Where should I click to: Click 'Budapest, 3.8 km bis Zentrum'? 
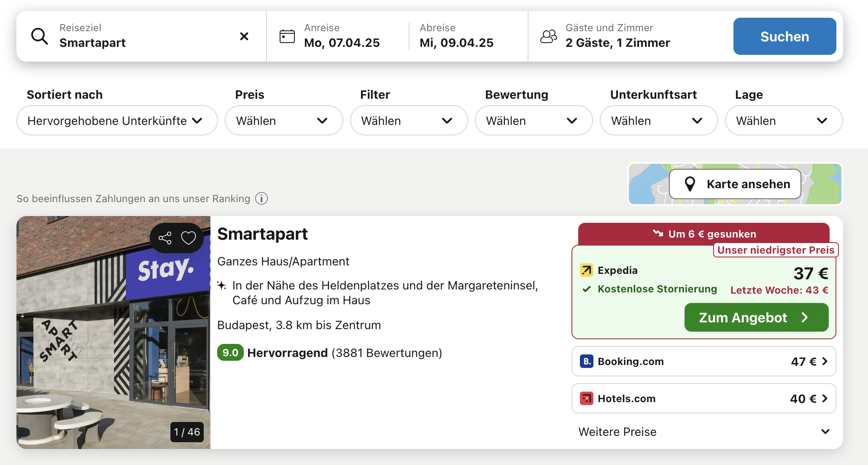pyautogui.click(x=299, y=325)
